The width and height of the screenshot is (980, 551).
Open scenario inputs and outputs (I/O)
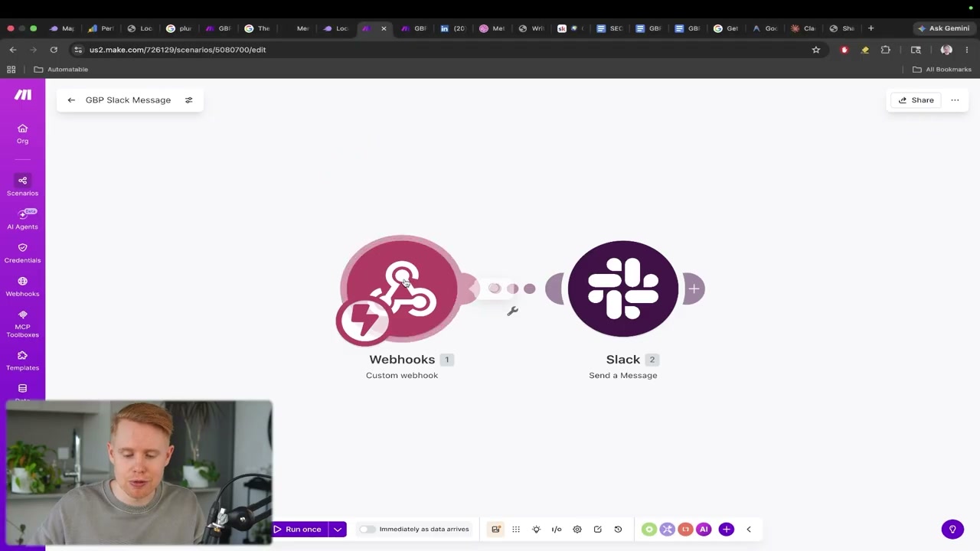point(557,529)
